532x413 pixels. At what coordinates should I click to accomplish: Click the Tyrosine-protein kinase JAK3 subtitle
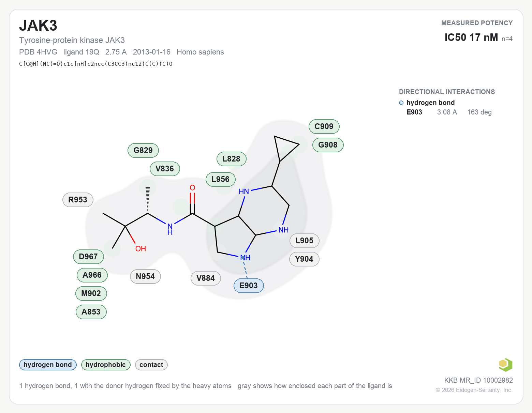click(72, 40)
